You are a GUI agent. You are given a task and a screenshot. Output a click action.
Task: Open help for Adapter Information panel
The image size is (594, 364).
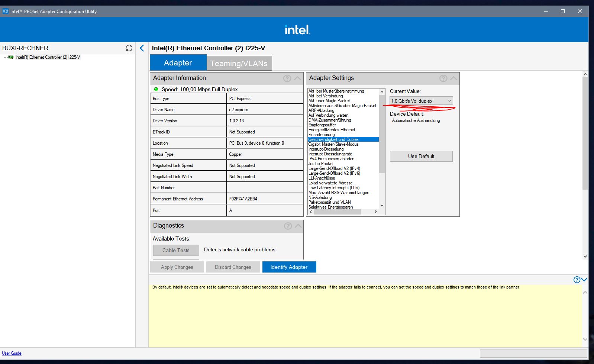287,78
